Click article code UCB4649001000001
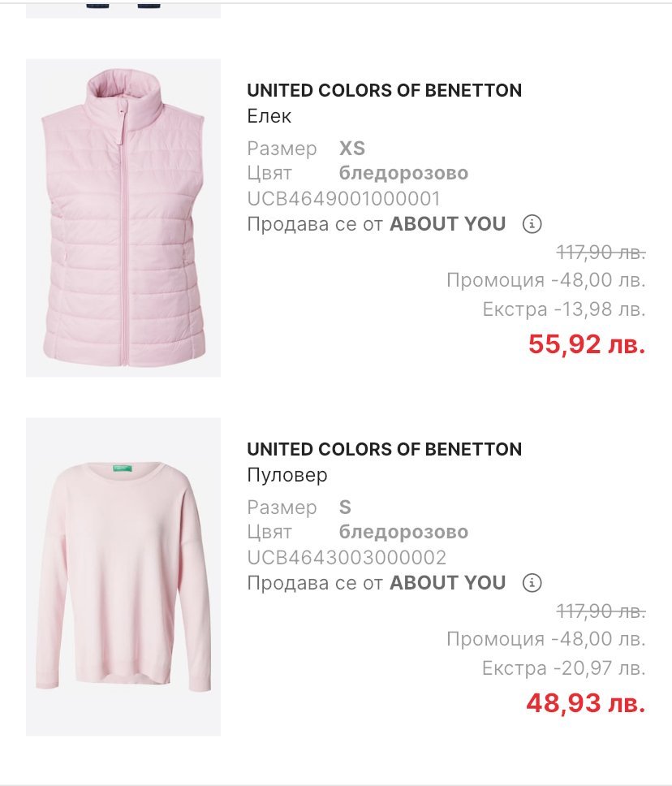672x786 pixels. tap(343, 199)
